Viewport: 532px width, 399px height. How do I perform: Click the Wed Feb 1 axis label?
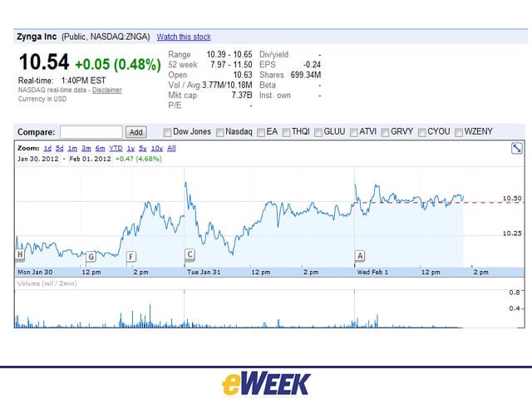coord(372,272)
